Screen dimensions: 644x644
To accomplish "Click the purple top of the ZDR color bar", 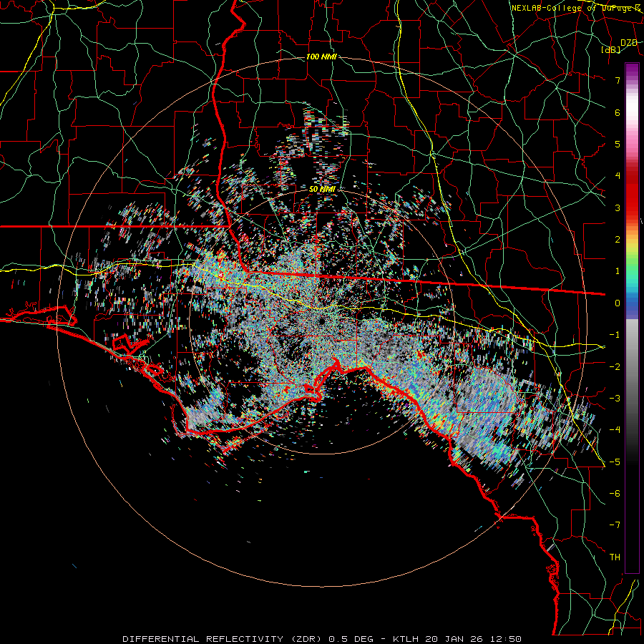I will 632,70.
